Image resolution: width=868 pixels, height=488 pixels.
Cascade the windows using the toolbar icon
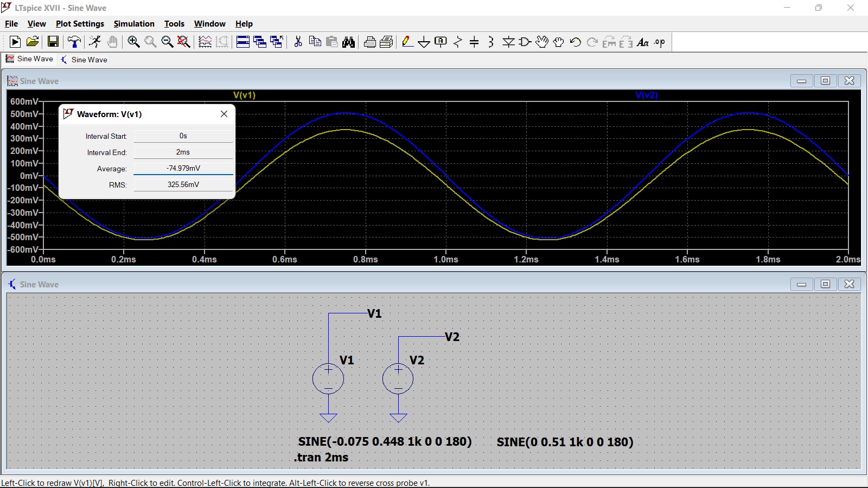[260, 42]
